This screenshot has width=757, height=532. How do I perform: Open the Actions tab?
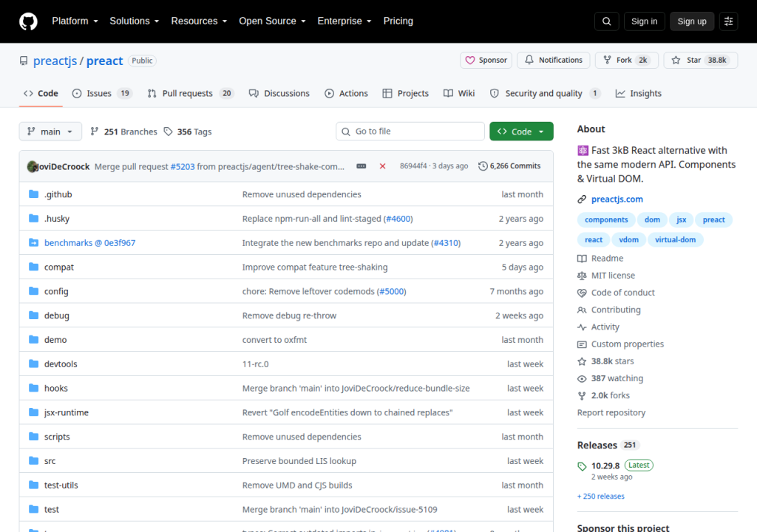(x=346, y=93)
